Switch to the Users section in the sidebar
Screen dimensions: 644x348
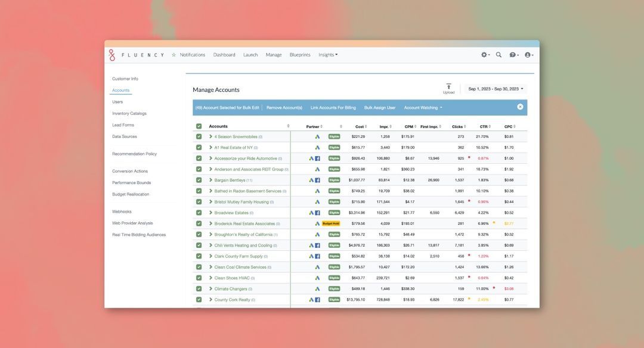(117, 100)
